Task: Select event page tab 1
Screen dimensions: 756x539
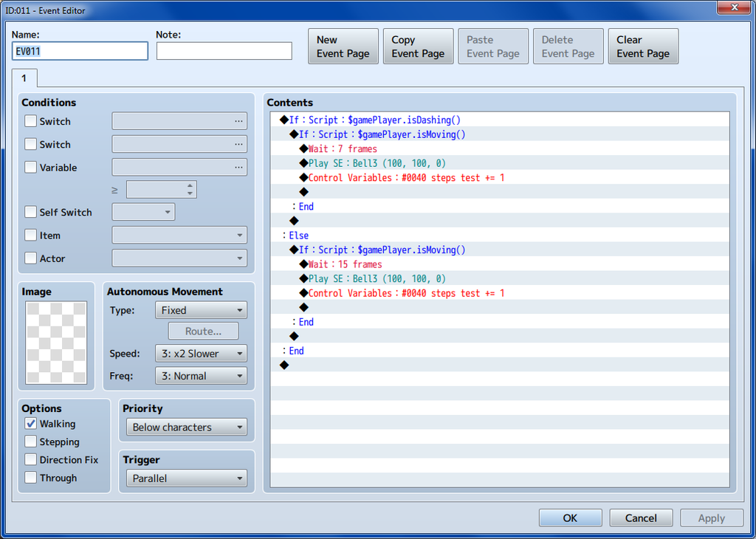Action: pos(24,78)
